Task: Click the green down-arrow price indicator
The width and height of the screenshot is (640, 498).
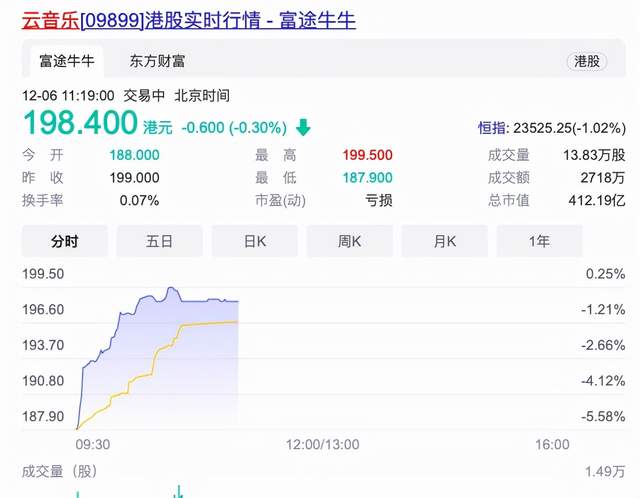Action: [x=304, y=128]
